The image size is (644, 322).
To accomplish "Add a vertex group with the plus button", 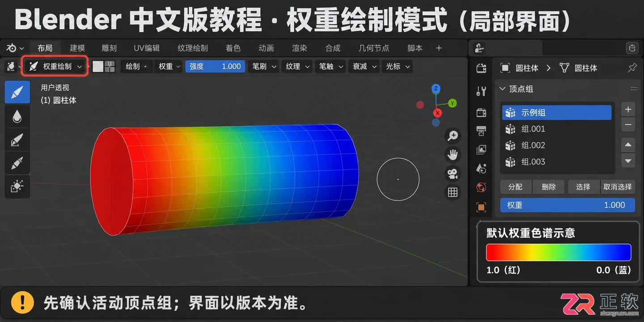I will click(x=628, y=110).
